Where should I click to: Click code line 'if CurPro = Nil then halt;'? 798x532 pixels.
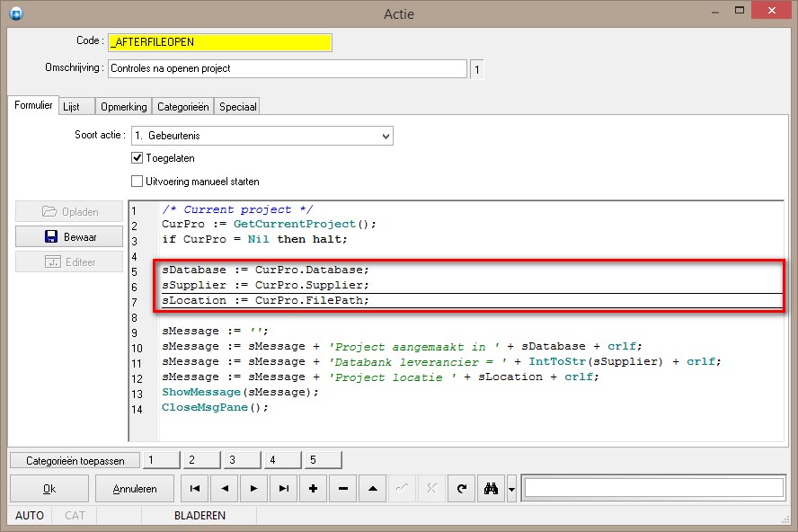(x=254, y=239)
